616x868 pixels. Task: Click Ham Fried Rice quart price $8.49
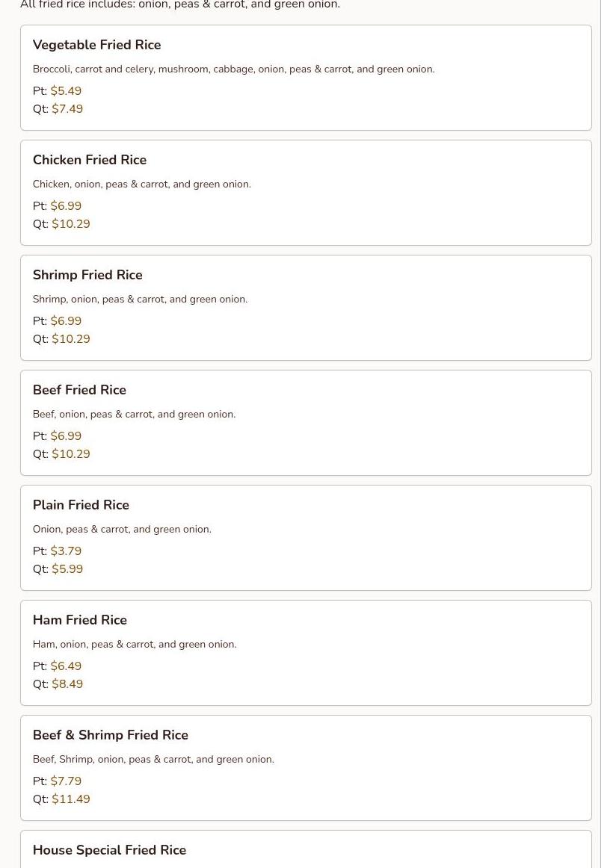click(67, 684)
